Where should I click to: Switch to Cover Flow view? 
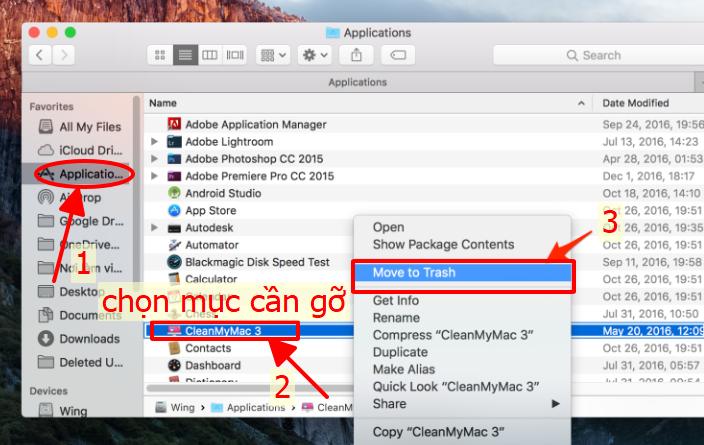coord(235,55)
